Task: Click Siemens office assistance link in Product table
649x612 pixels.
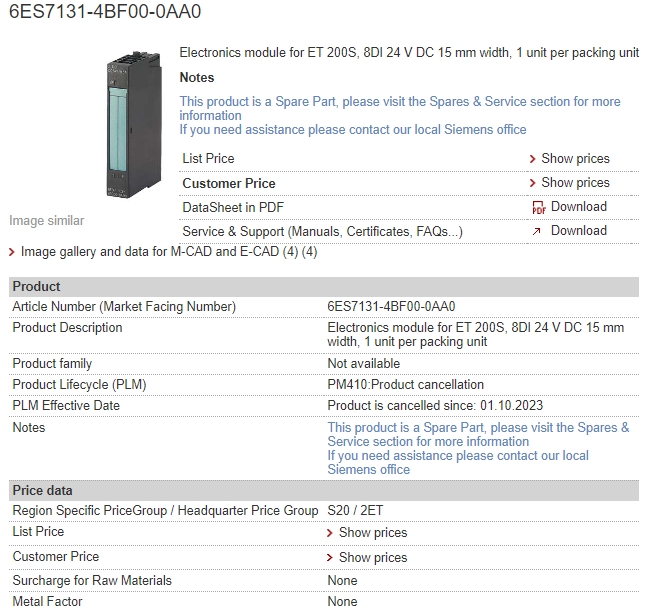Action: click(458, 463)
